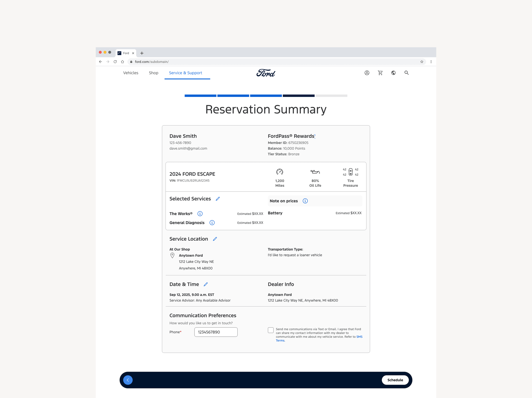This screenshot has height=398, width=532.
Task: Agree to Text or Email communications
Action: 271,330
